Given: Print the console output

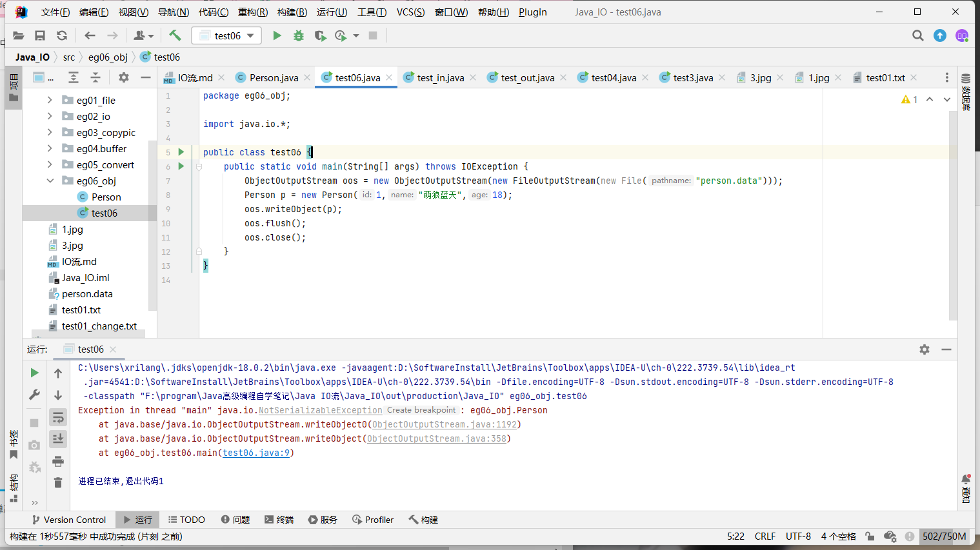Looking at the screenshot, I should pyautogui.click(x=57, y=461).
